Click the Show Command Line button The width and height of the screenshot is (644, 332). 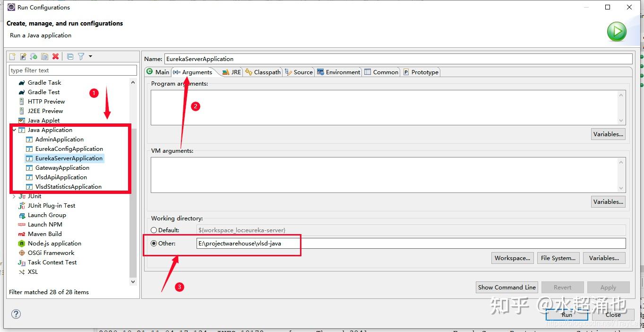pos(506,287)
